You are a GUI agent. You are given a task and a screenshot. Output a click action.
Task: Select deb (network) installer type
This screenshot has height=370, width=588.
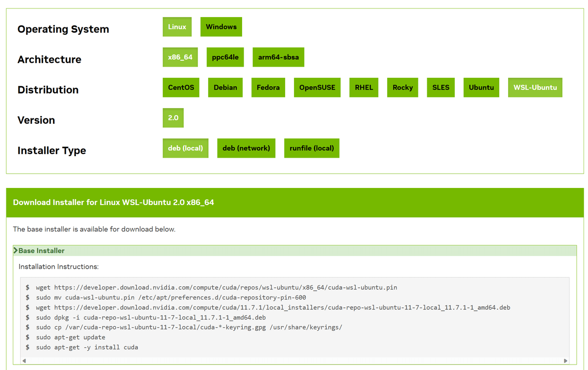tap(246, 148)
